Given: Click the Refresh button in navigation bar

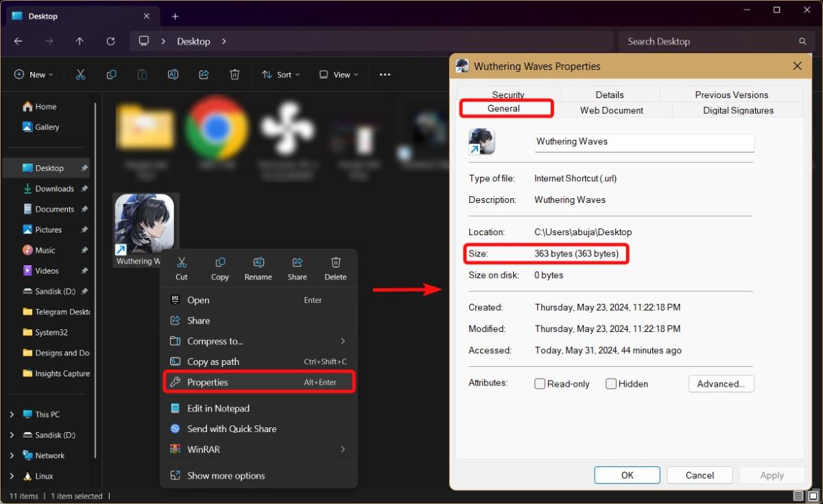Looking at the screenshot, I should tap(110, 41).
